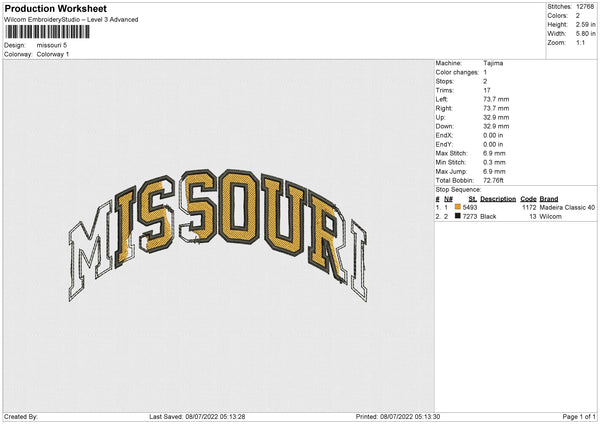This screenshot has width=600, height=424.
Task: Click the Left value 73.7 mm
Action: [496, 99]
